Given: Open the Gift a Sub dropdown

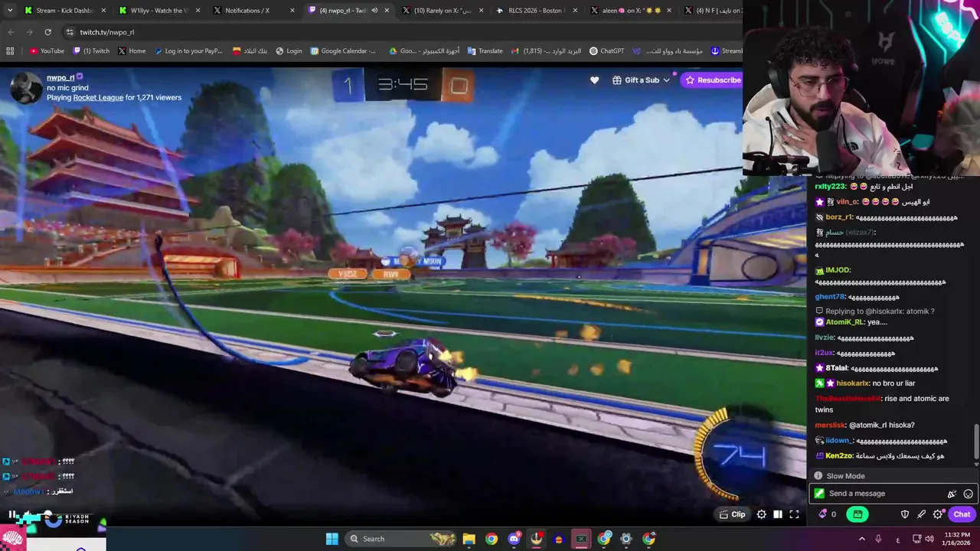Looking at the screenshot, I should (x=641, y=80).
